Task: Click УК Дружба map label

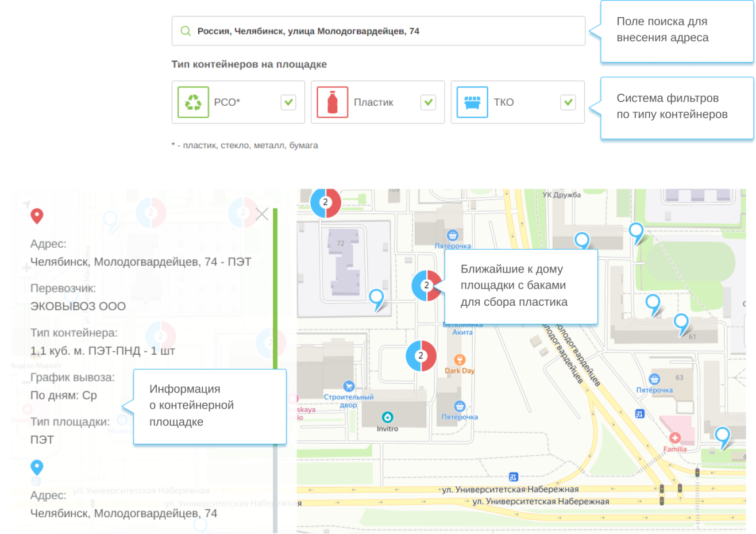Action: pos(562,195)
